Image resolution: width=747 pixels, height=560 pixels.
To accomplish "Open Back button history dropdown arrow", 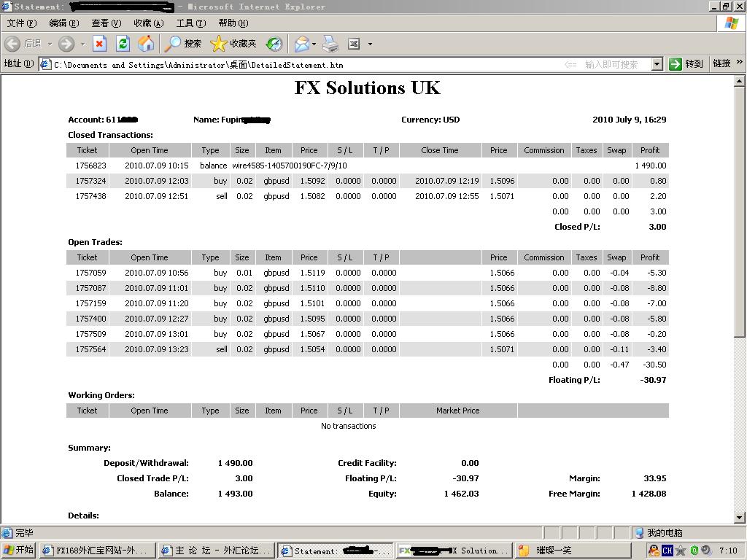I will point(50,44).
